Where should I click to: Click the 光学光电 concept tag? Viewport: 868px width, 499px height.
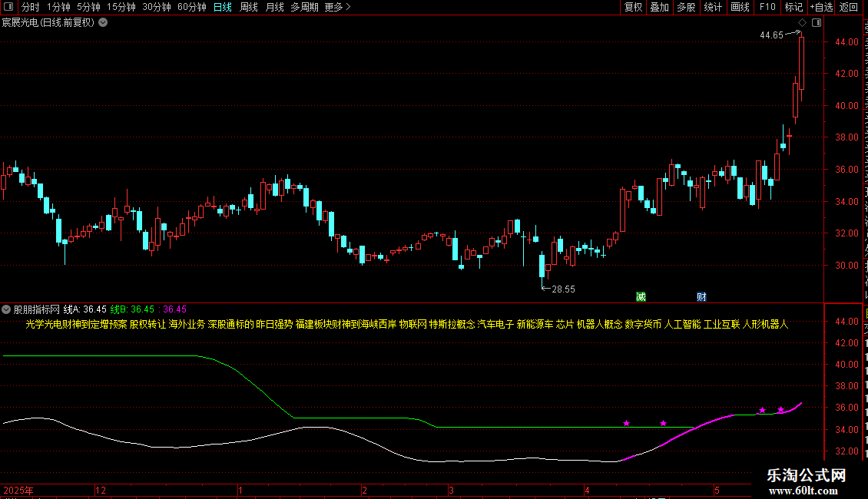(45, 324)
